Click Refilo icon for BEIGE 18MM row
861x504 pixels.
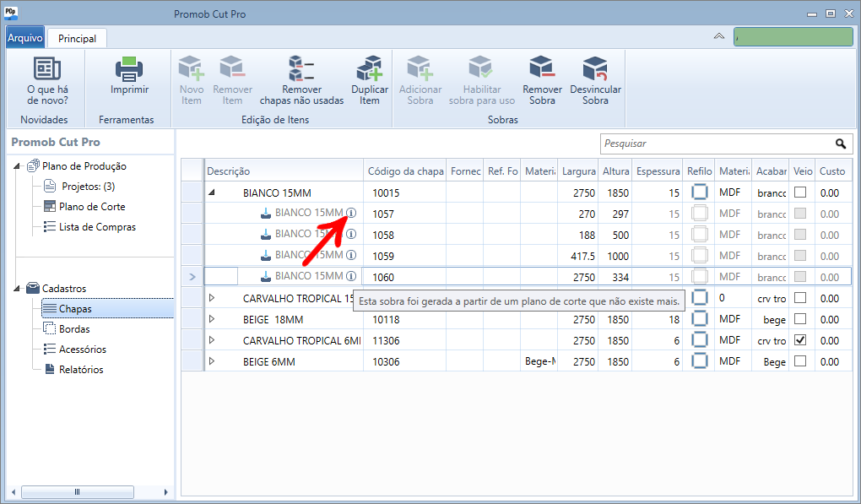point(700,319)
